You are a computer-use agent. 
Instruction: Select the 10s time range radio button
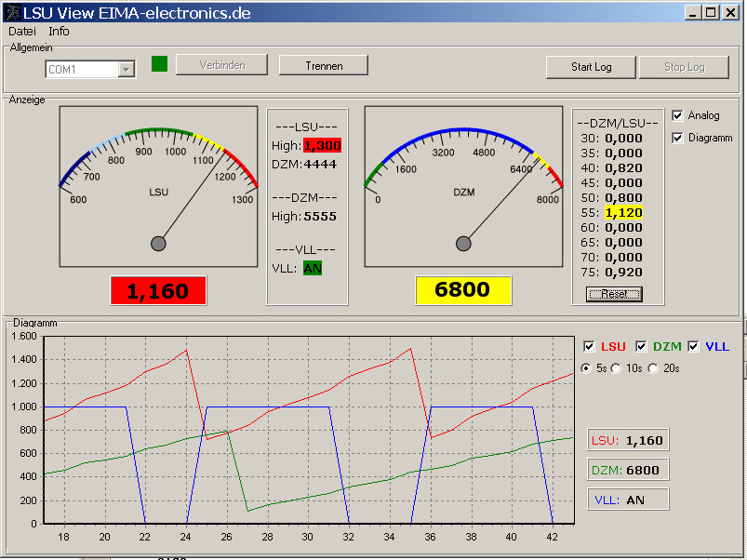click(616, 368)
